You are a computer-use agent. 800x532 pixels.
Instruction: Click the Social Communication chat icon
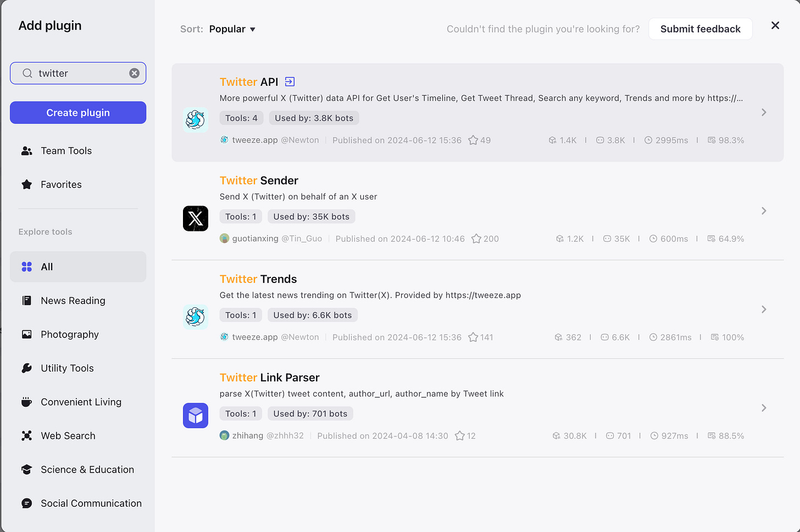[x=26, y=503]
